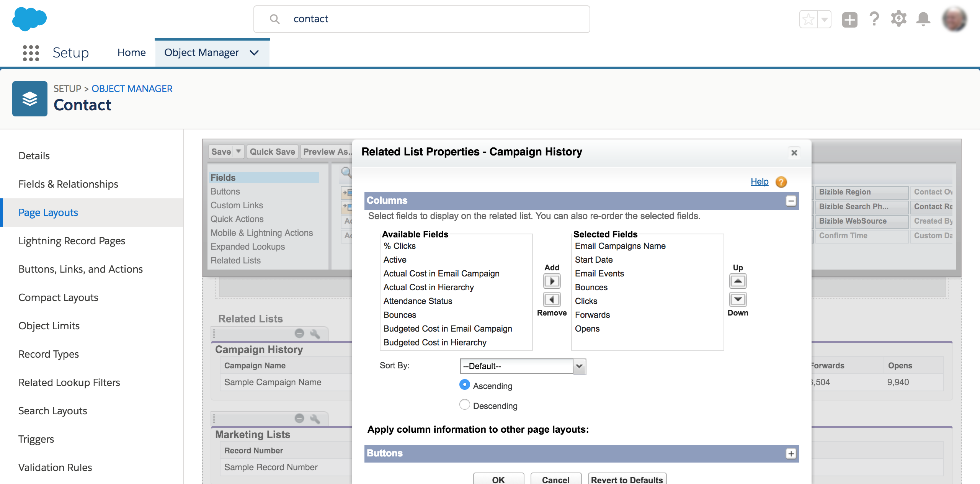Open the Object Manager dropdown
Viewport: 980px width, 484px height.
tap(255, 52)
